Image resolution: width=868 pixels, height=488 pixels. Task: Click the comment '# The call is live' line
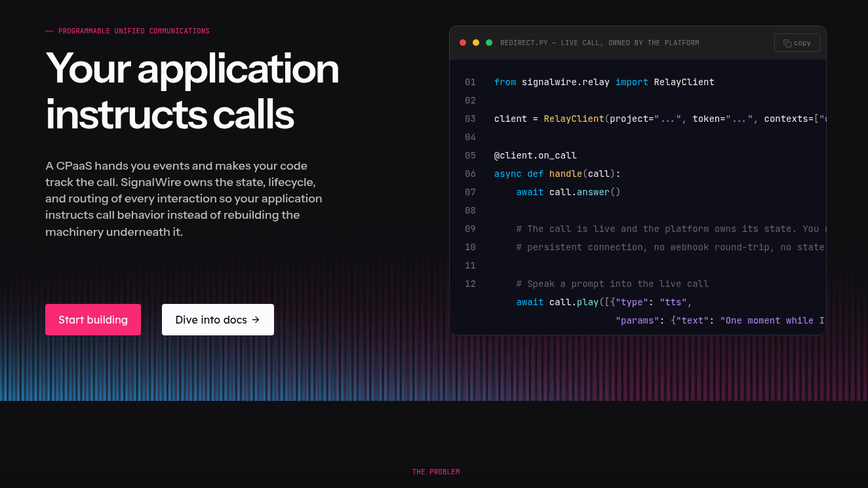click(671, 229)
